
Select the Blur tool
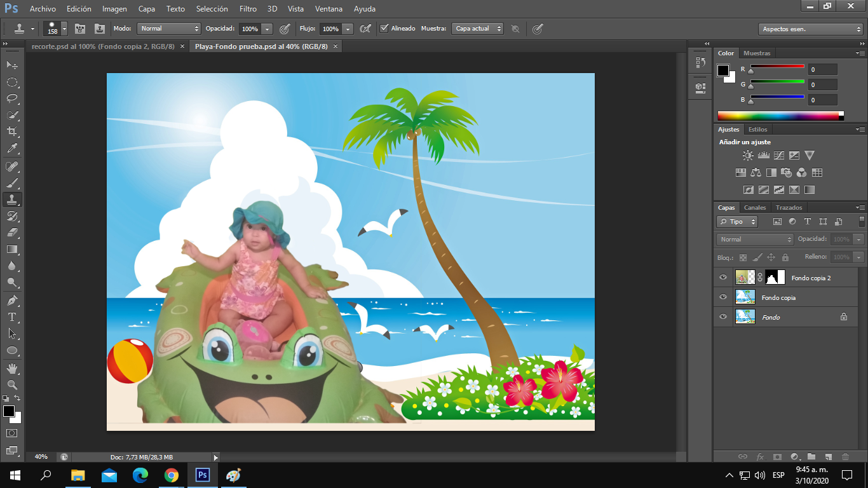[12, 266]
